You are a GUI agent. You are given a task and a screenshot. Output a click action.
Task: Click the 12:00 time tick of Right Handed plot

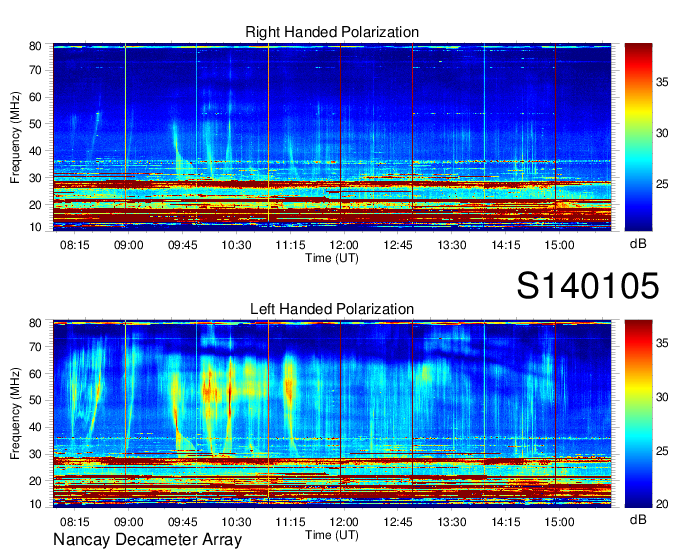point(344,245)
